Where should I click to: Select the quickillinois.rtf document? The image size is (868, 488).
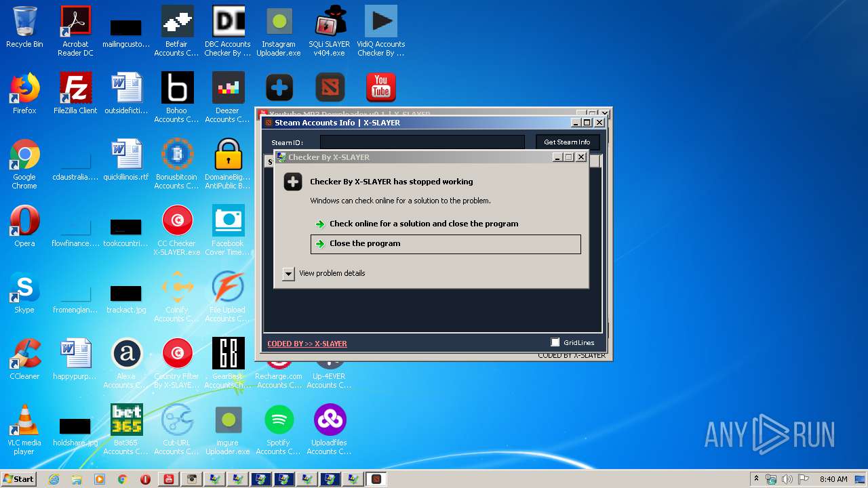click(126, 160)
